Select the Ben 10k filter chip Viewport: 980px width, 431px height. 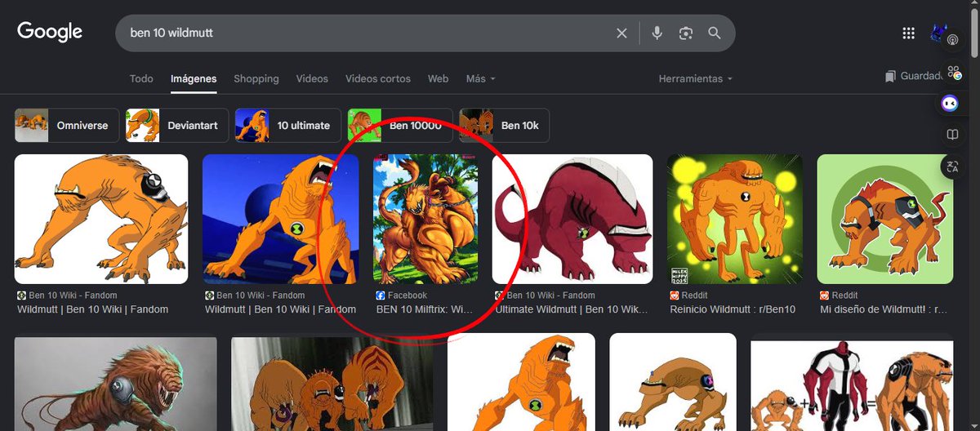(x=504, y=126)
